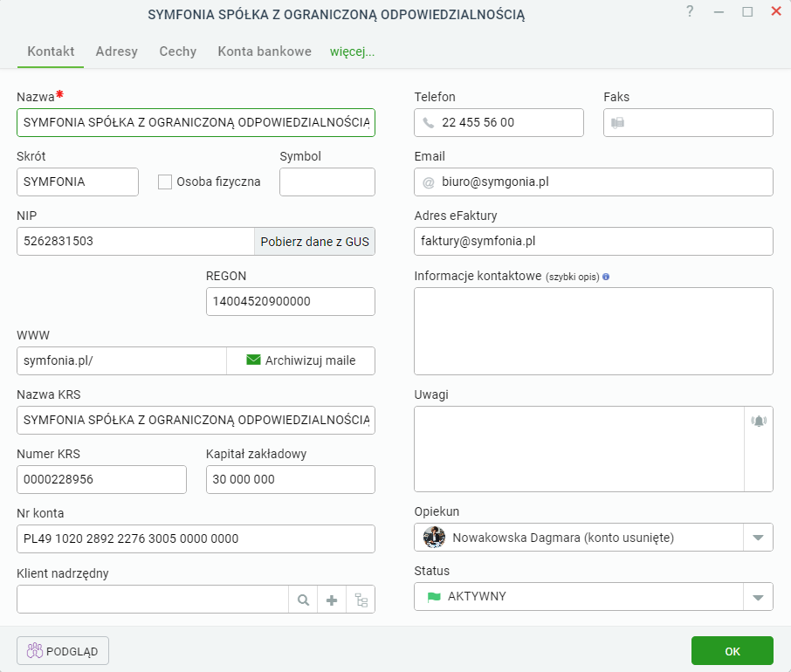Open the help question mark icon
791x672 pixels.
tap(690, 11)
